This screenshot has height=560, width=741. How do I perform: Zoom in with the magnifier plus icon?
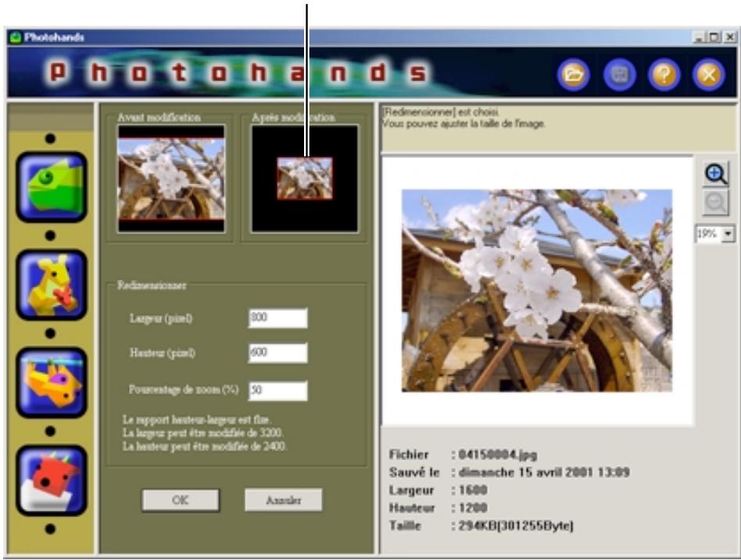click(x=716, y=173)
